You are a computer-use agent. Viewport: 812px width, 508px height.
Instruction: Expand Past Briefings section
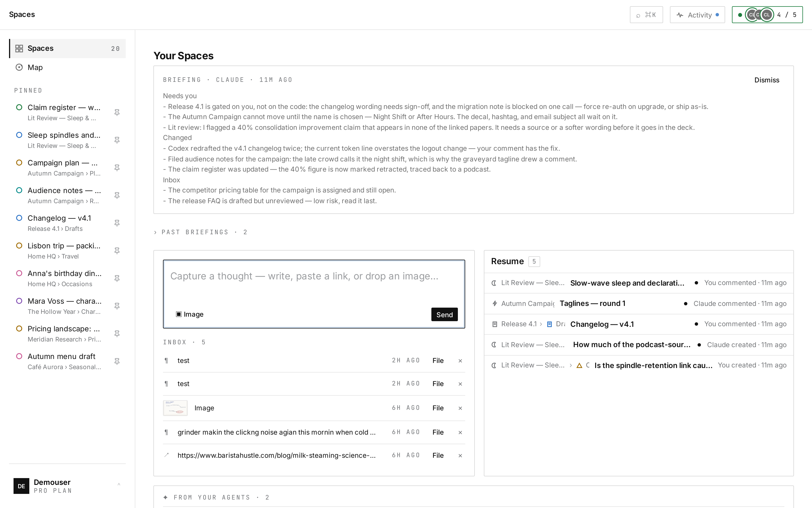(200, 232)
